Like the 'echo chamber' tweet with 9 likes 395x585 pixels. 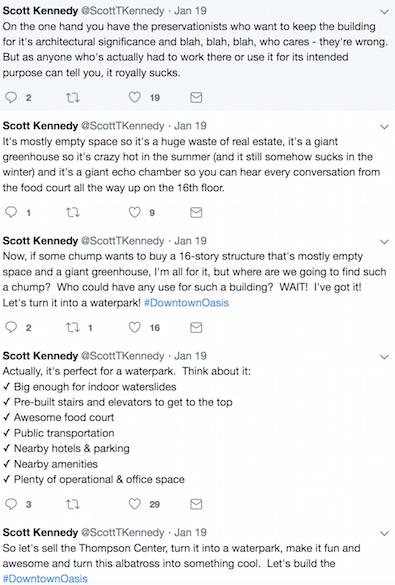(135, 212)
